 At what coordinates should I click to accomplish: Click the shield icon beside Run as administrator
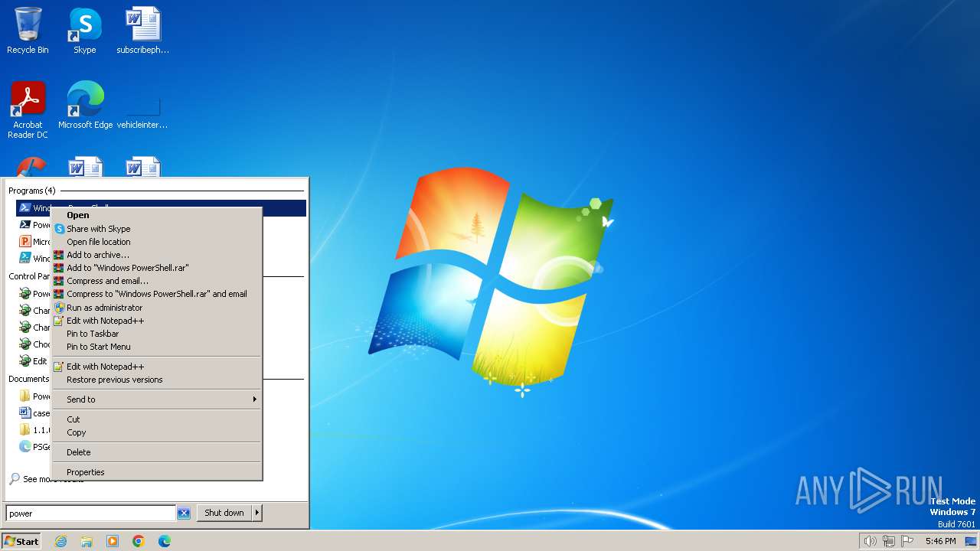click(x=59, y=308)
